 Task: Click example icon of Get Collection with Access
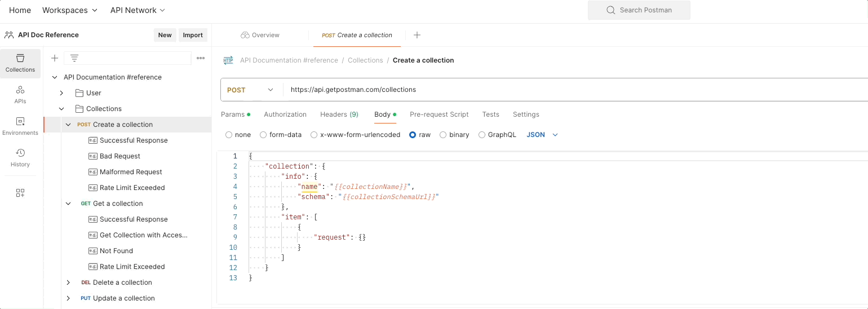(93, 235)
